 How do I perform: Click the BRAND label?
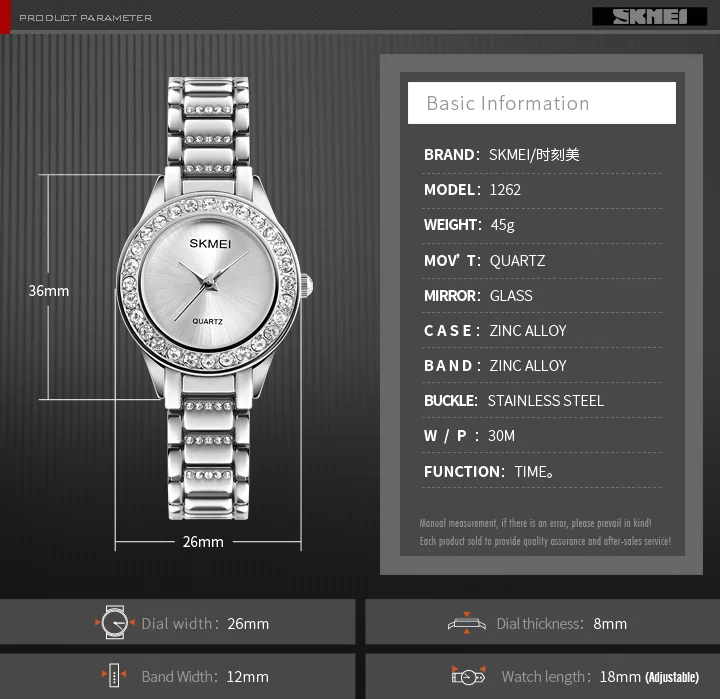coord(451,155)
